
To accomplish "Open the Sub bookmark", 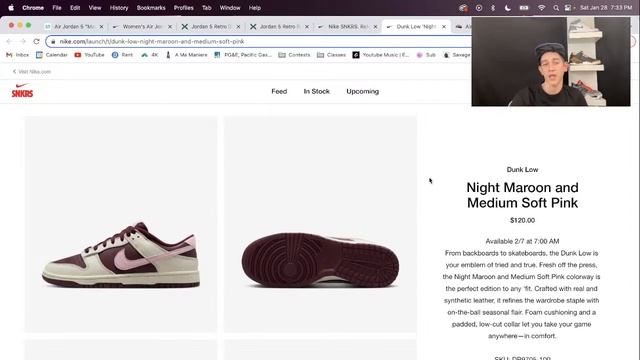I will [x=426, y=55].
